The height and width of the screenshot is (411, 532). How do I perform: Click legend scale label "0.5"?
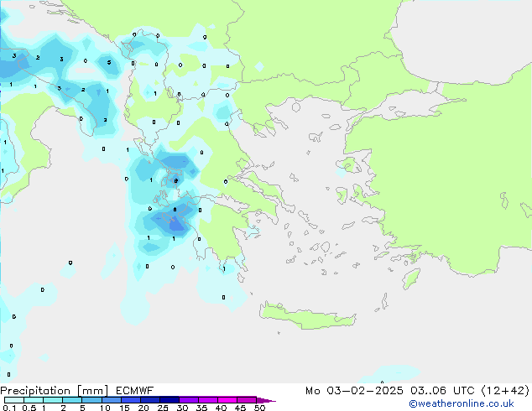pos(29,408)
